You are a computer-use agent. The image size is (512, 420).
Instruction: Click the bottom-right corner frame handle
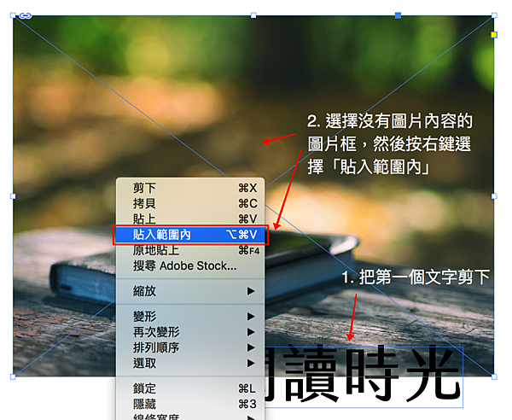(494, 376)
